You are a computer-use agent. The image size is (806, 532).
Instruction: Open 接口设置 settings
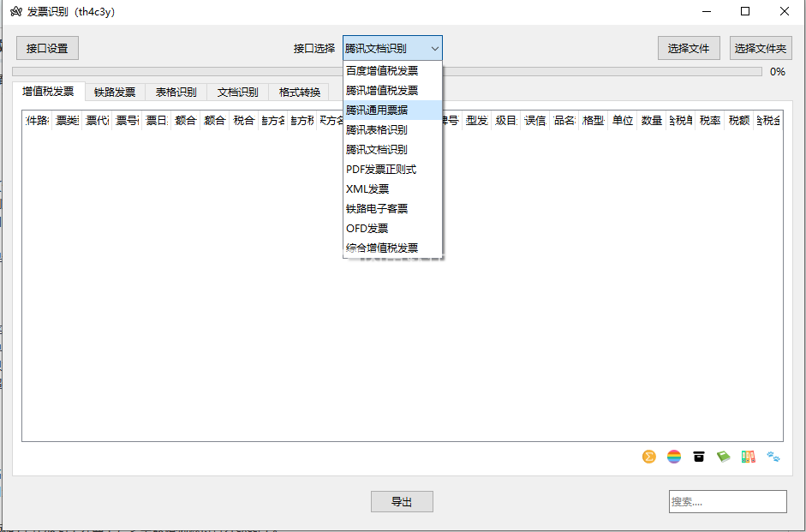coord(47,48)
